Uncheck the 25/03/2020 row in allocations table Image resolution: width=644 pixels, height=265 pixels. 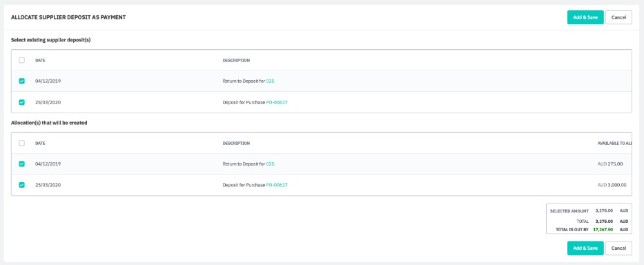(22, 185)
